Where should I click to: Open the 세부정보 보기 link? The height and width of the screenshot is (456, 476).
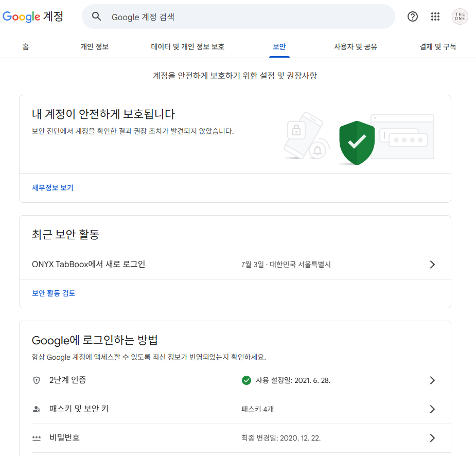tap(52, 188)
